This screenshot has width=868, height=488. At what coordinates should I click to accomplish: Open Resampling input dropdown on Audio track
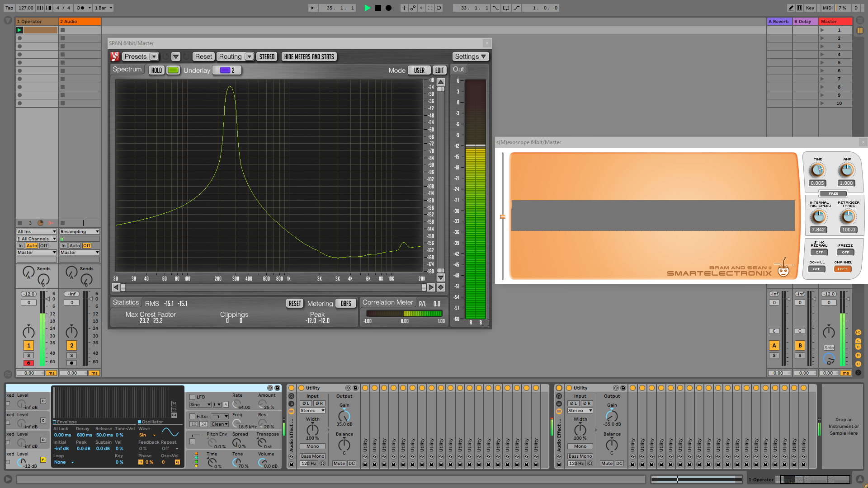[80, 231]
